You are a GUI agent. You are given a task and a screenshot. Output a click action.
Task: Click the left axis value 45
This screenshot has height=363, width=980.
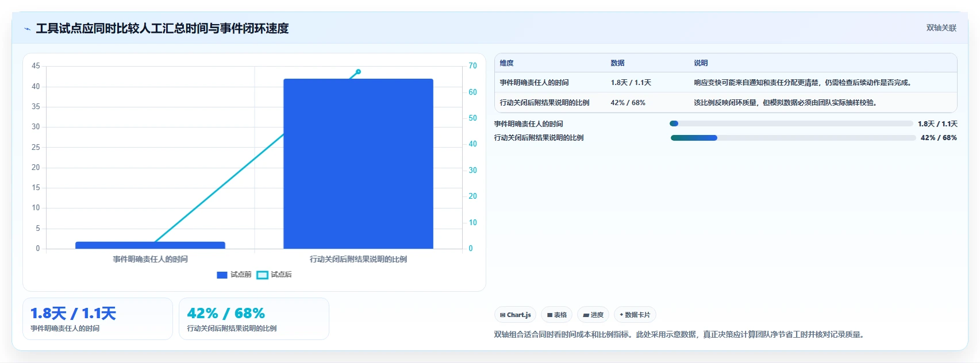[36, 66]
